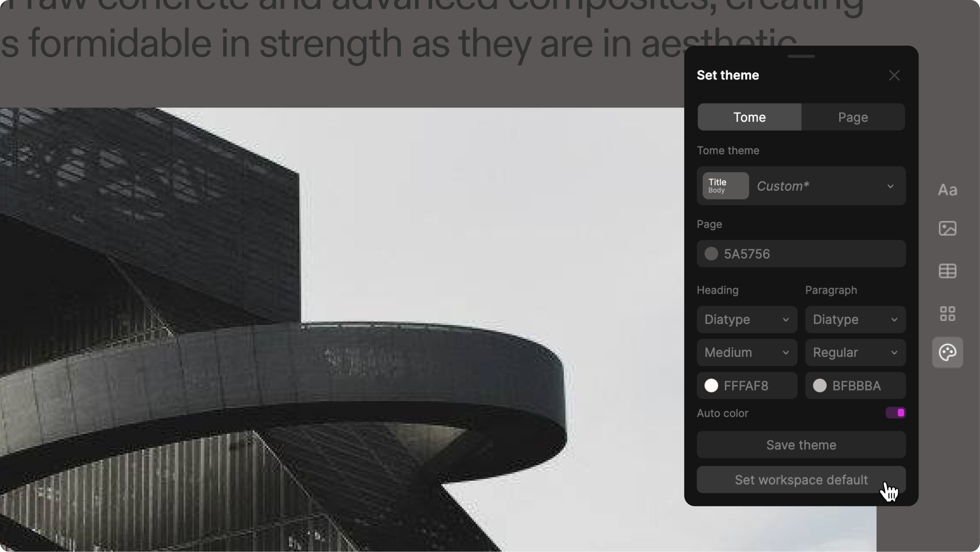
Task: Click Set workspace default button
Action: (x=801, y=480)
